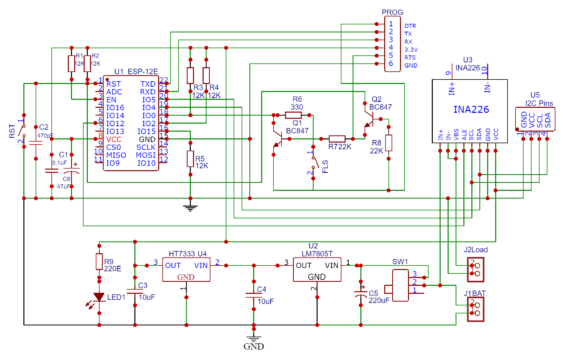Select the MISO pin label

116,155
